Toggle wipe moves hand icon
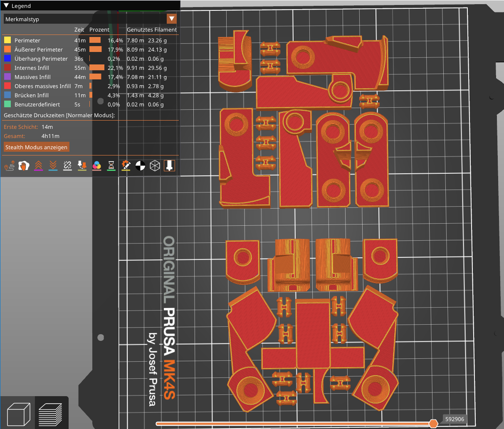This screenshot has height=429, width=504. (24, 166)
